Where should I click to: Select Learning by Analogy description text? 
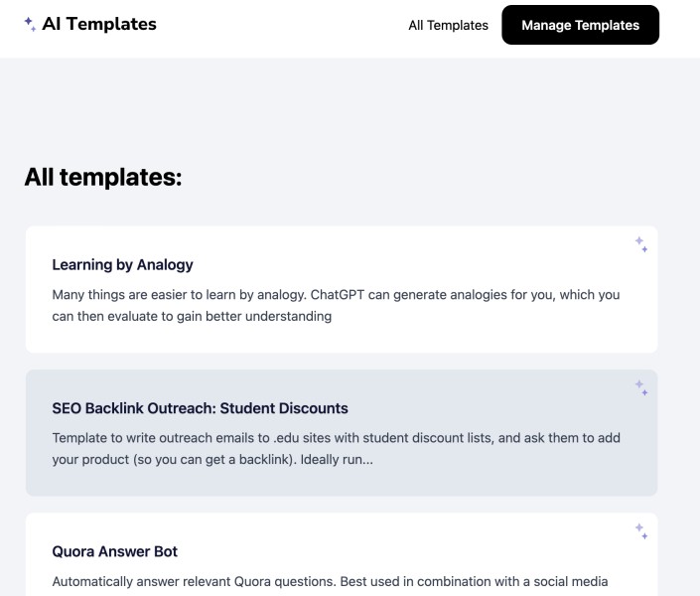(x=336, y=306)
